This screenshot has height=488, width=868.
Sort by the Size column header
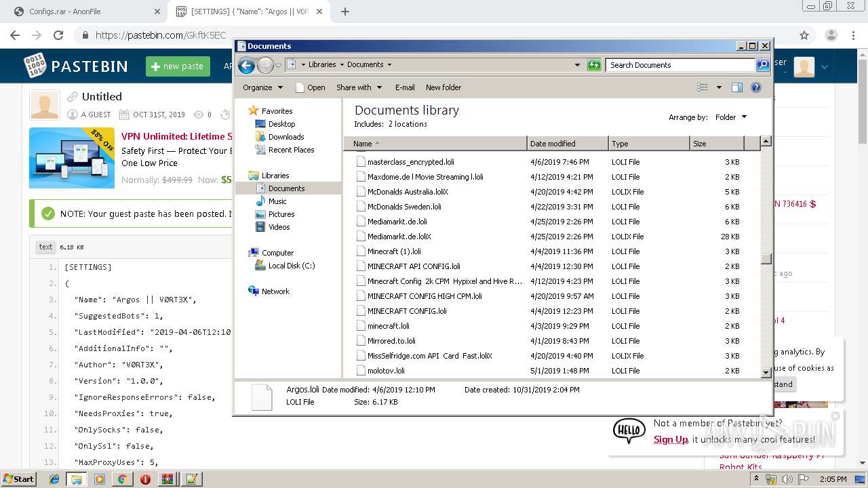(x=717, y=144)
